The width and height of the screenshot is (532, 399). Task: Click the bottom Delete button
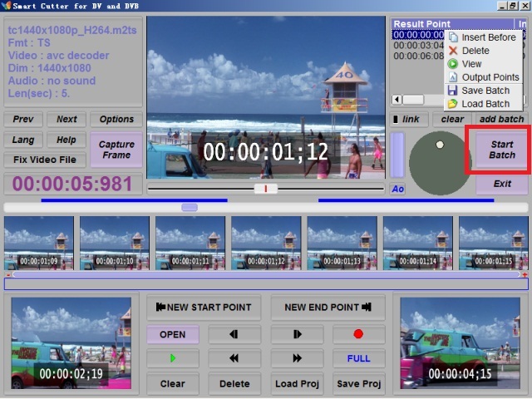coord(234,384)
